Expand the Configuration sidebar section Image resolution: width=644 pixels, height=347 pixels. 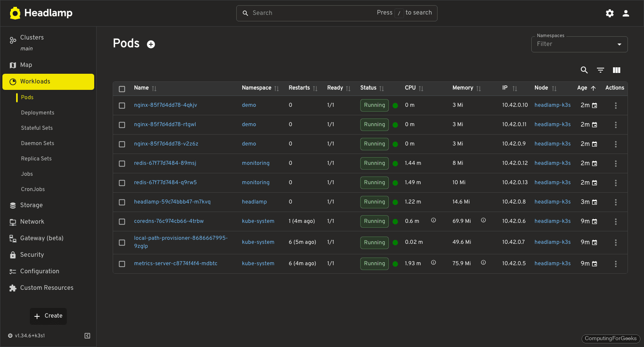pos(48,271)
